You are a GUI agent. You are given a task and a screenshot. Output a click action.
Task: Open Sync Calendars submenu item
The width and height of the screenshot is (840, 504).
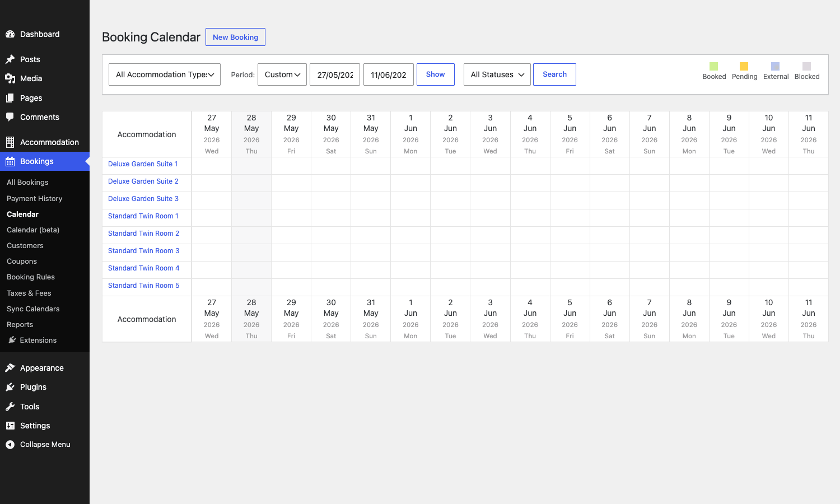pyautogui.click(x=33, y=309)
